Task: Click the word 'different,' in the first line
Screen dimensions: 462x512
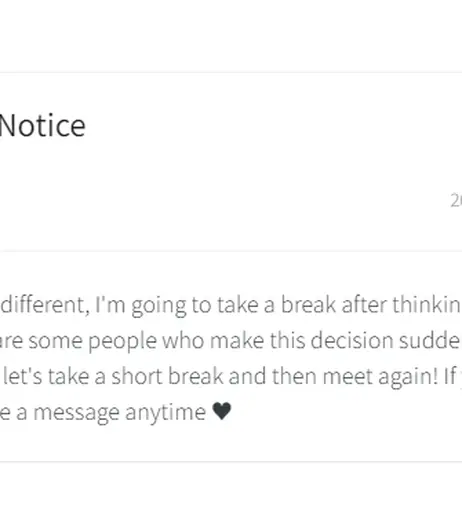Action: 45,305
